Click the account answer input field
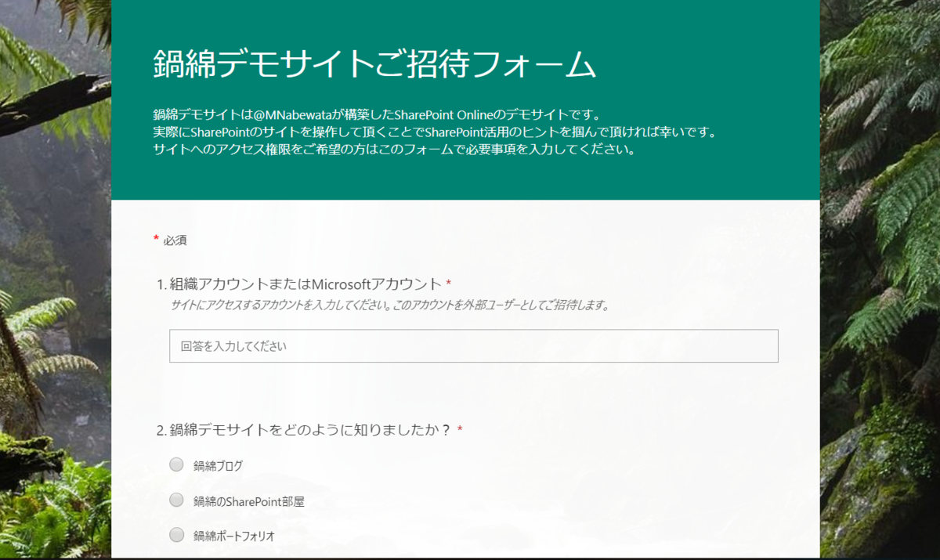 click(473, 345)
